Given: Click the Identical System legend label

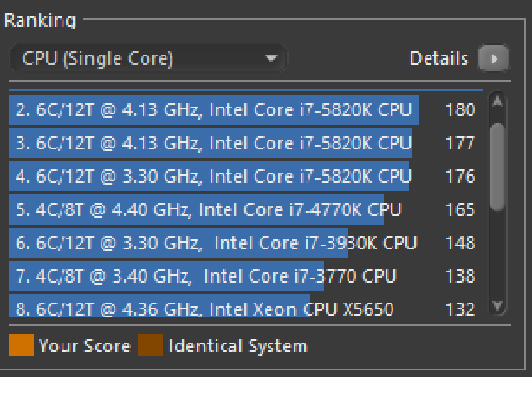Looking at the screenshot, I should 237,346.
